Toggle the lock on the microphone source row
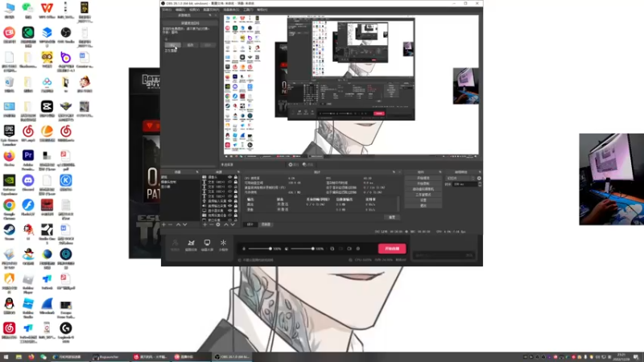The image size is (644, 362). [236, 201]
